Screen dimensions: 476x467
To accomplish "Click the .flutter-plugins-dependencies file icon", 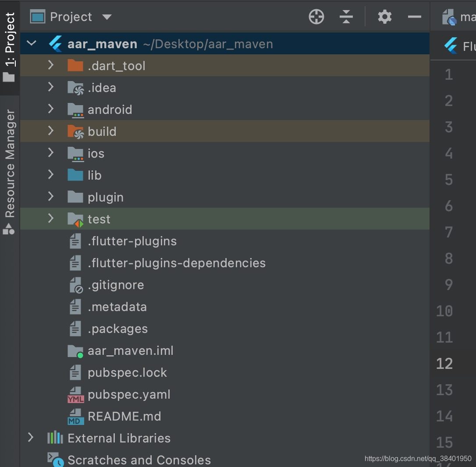I will pyautogui.click(x=75, y=262).
